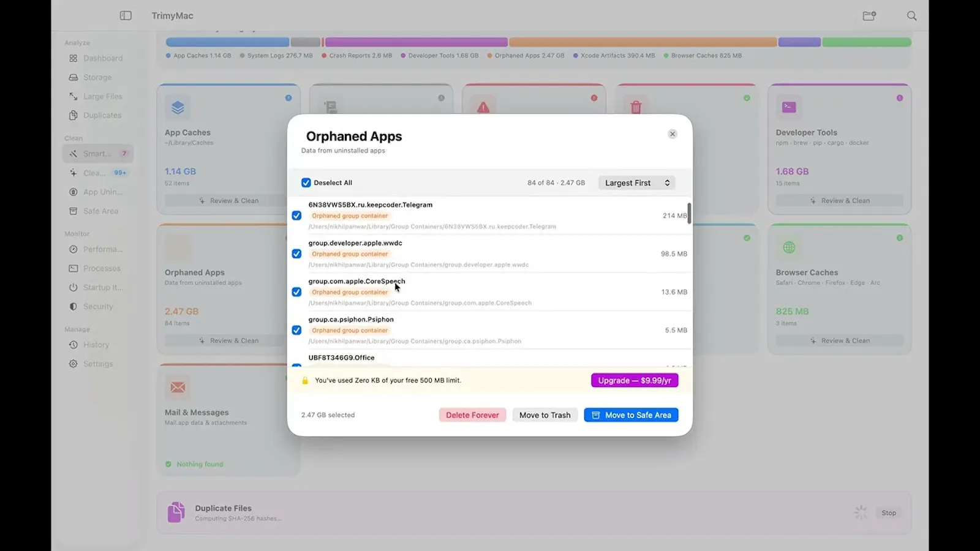Click '2.47 GB selected' label
980x551 pixels.
[328, 415]
